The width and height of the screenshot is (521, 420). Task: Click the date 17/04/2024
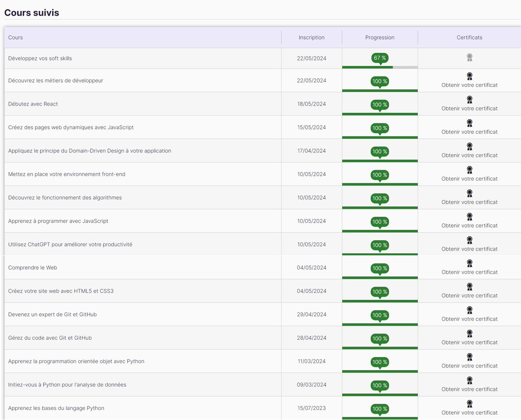click(311, 151)
